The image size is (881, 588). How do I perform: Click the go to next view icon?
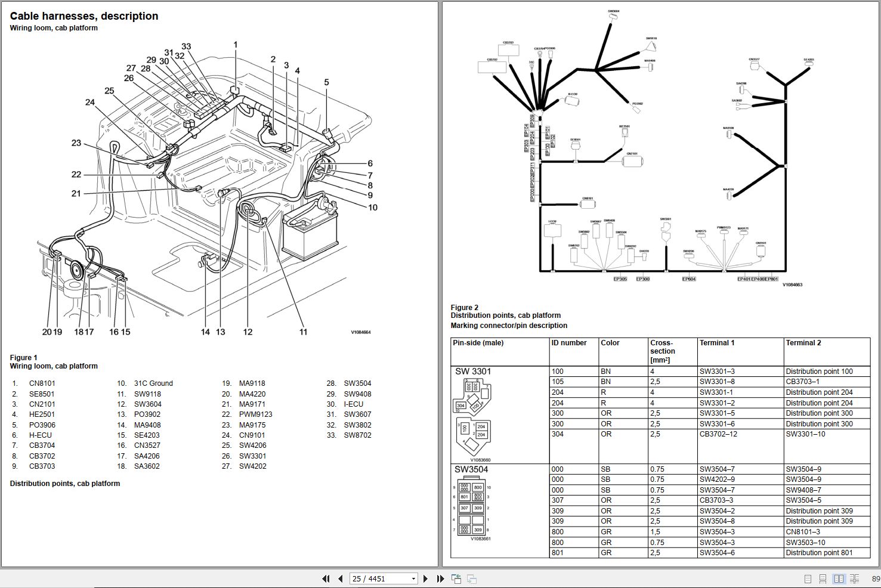(x=472, y=578)
